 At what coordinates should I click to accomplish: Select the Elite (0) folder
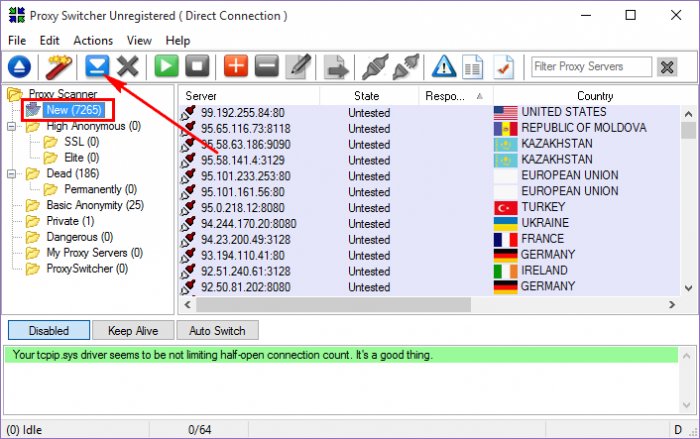(x=81, y=158)
